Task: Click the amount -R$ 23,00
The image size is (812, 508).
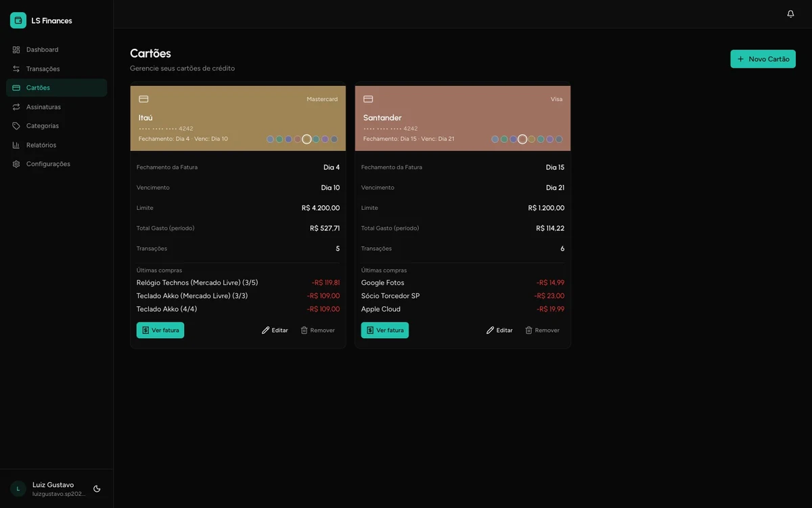Action: [x=549, y=296]
